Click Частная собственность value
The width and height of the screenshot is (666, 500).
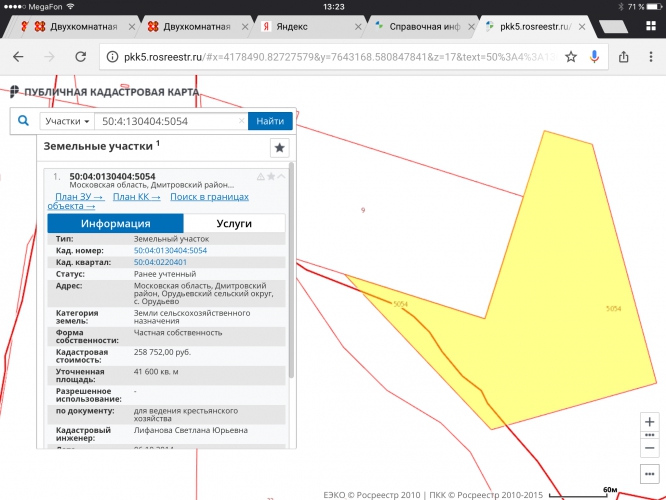(x=178, y=333)
